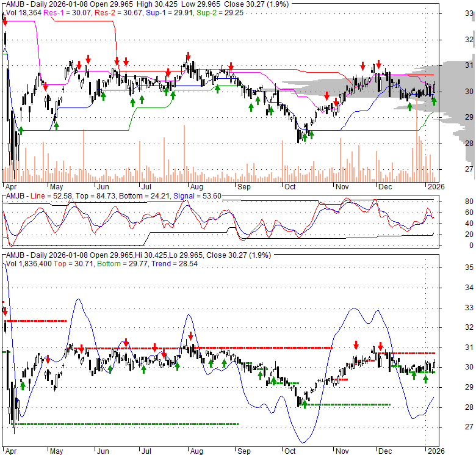
Task: Click 'High 30.425' in the top chart header
Action: coord(157,4)
